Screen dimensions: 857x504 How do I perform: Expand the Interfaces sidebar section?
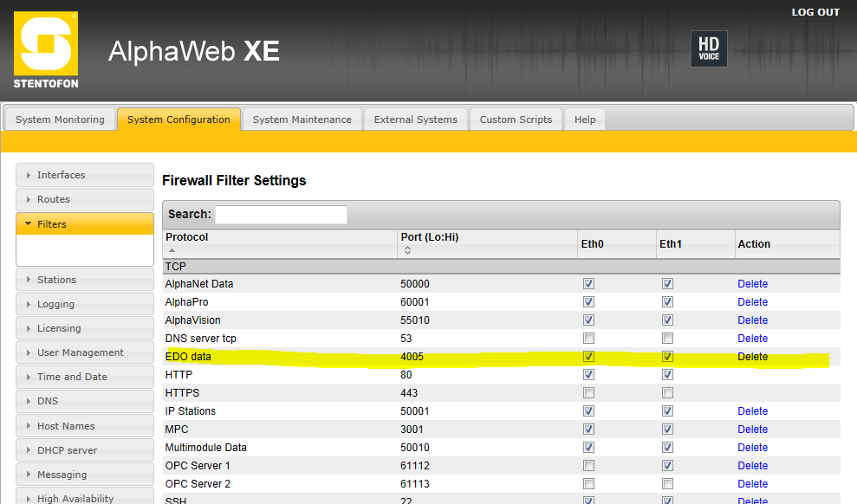[x=84, y=175]
